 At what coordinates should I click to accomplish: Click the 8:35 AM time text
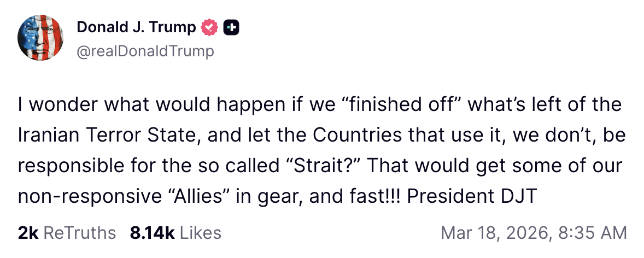[593, 233]
